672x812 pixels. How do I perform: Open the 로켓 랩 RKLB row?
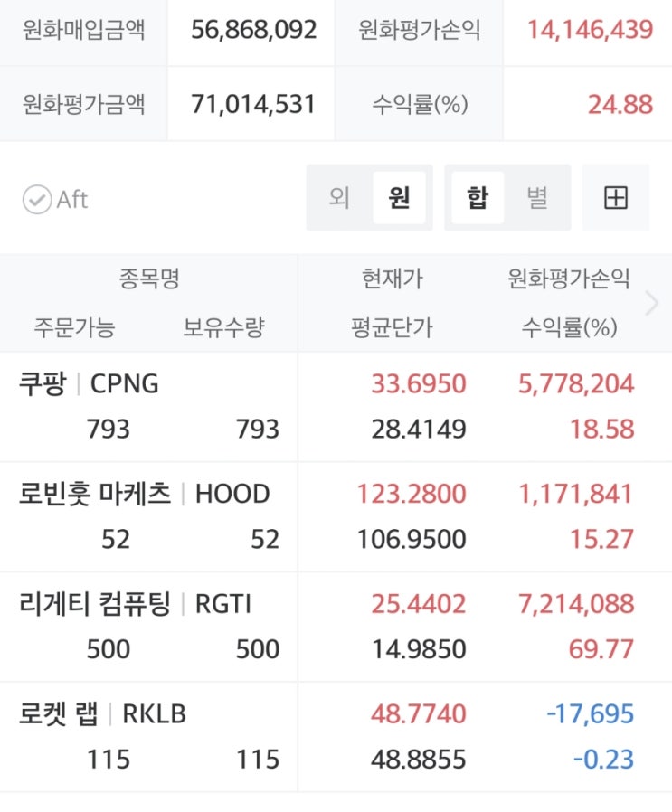coord(336,736)
